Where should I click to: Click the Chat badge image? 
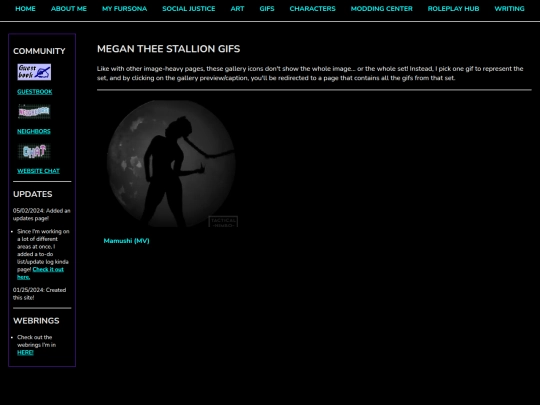pos(34,151)
